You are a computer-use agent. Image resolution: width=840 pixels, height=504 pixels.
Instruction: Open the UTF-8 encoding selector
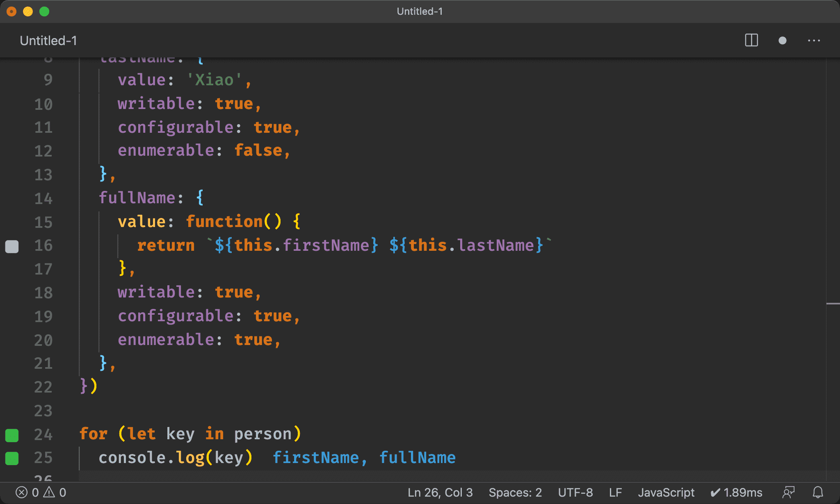[575, 492]
